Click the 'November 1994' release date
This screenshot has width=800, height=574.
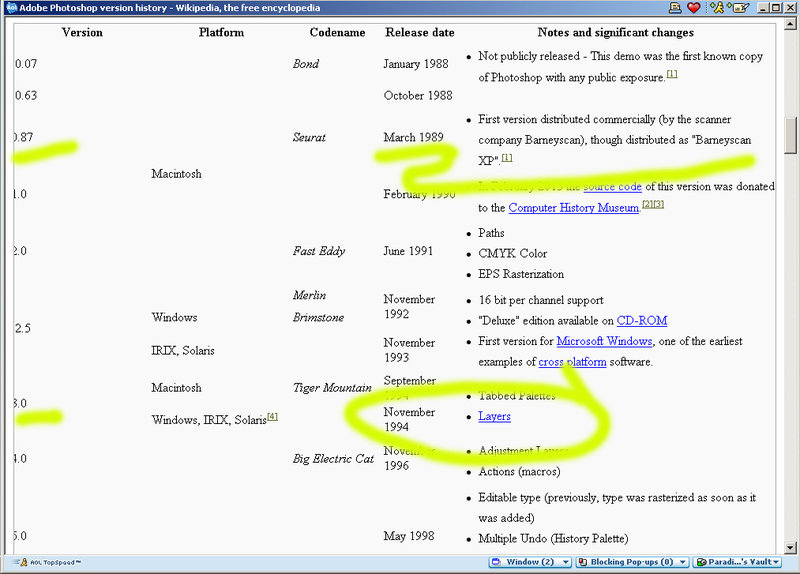coord(409,419)
